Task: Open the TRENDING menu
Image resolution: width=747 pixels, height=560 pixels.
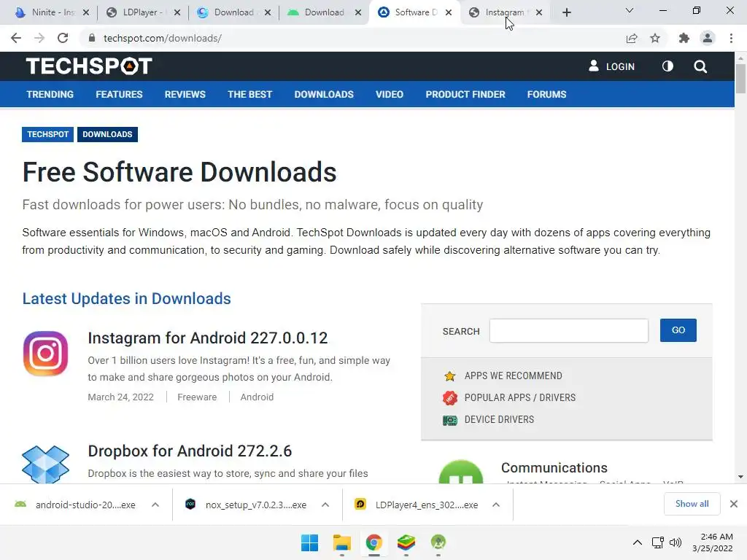Action: [x=50, y=94]
